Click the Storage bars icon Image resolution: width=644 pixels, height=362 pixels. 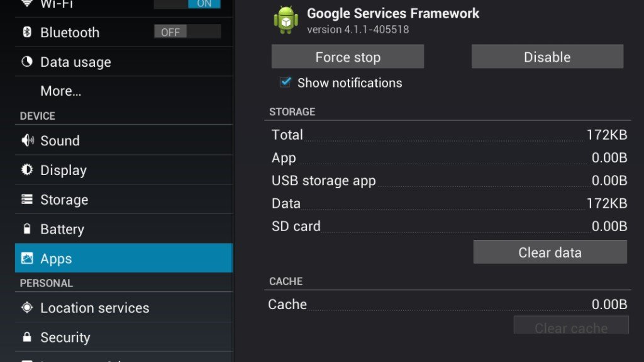point(27,199)
